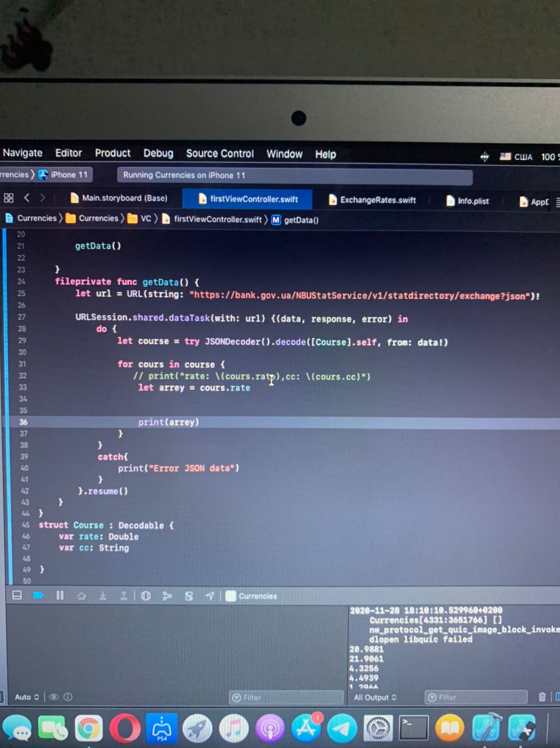
Task: Open Debug Memory Graph
Action: (x=168, y=596)
